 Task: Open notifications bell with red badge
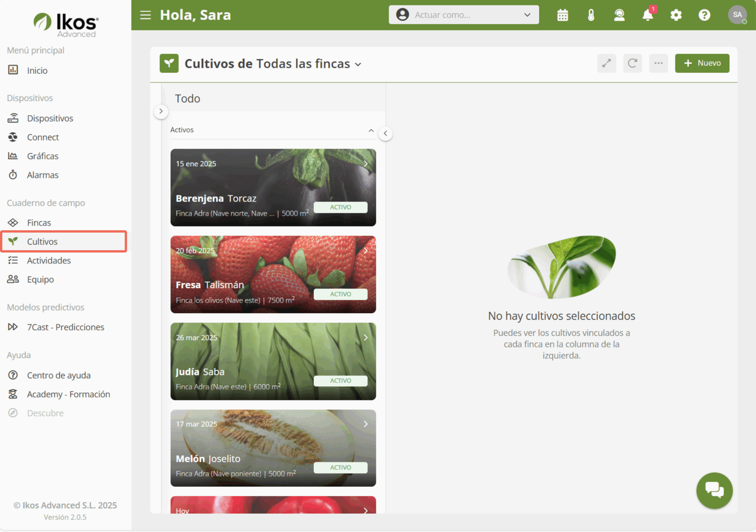tap(648, 15)
